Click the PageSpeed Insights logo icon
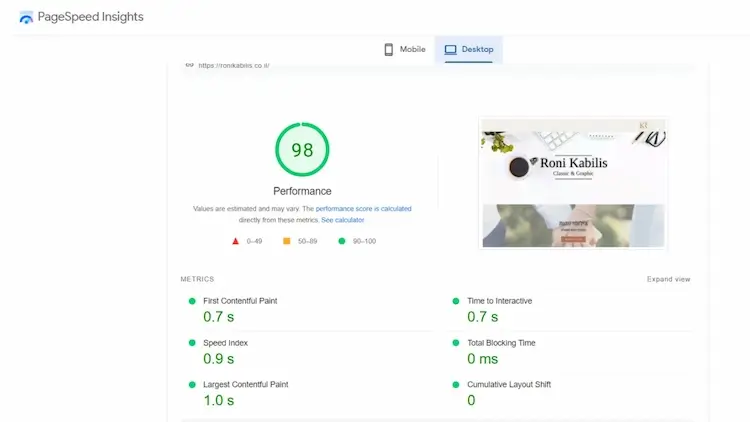This screenshot has height=422, width=750. click(x=25, y=17)
